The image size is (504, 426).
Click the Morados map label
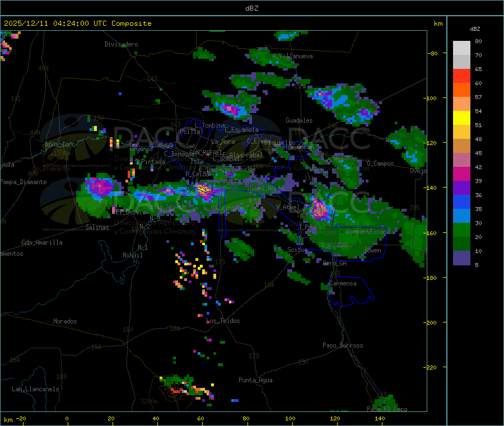click(x=65, y=321)
